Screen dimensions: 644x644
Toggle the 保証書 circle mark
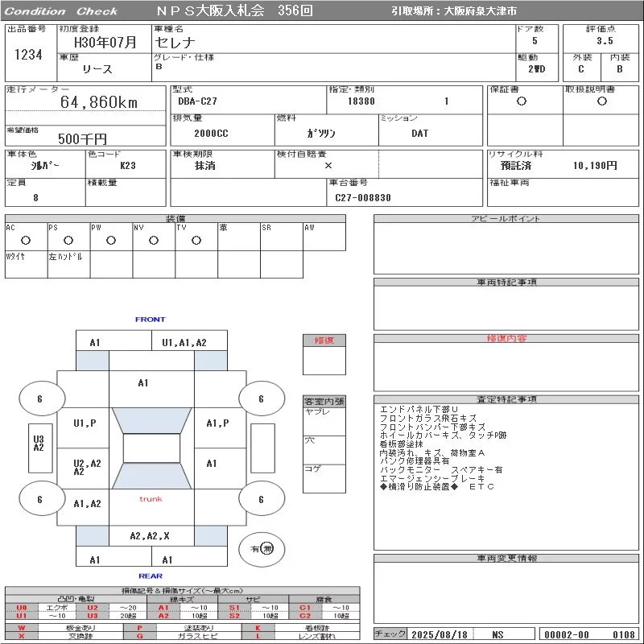click(x=522, y=101)
